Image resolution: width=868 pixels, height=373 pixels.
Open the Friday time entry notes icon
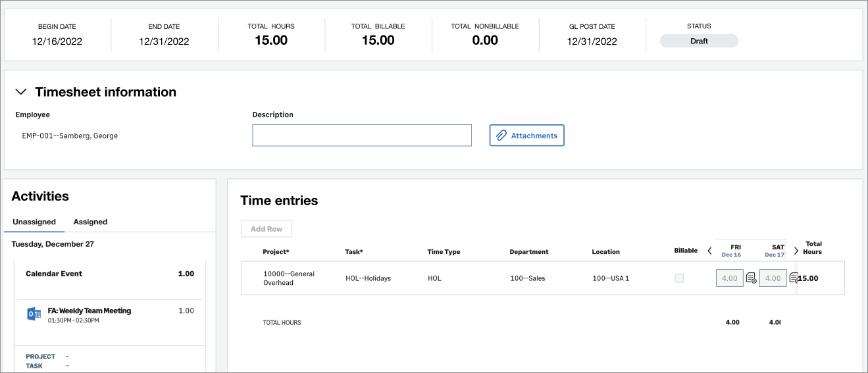click(x=751, y=278)
